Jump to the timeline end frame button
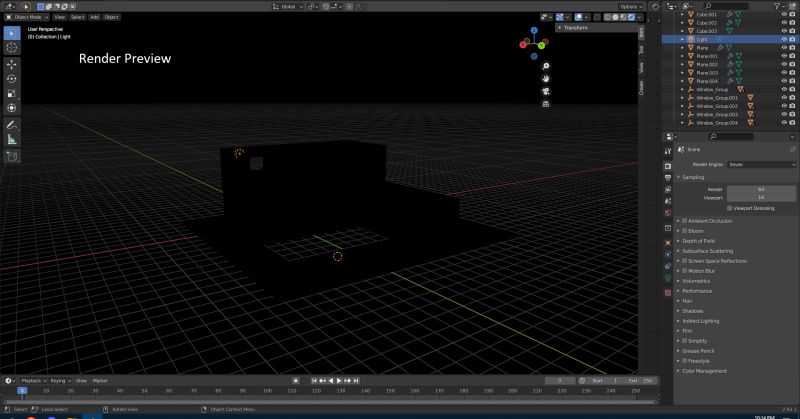The image size is (800, 419). click(356, 381)
